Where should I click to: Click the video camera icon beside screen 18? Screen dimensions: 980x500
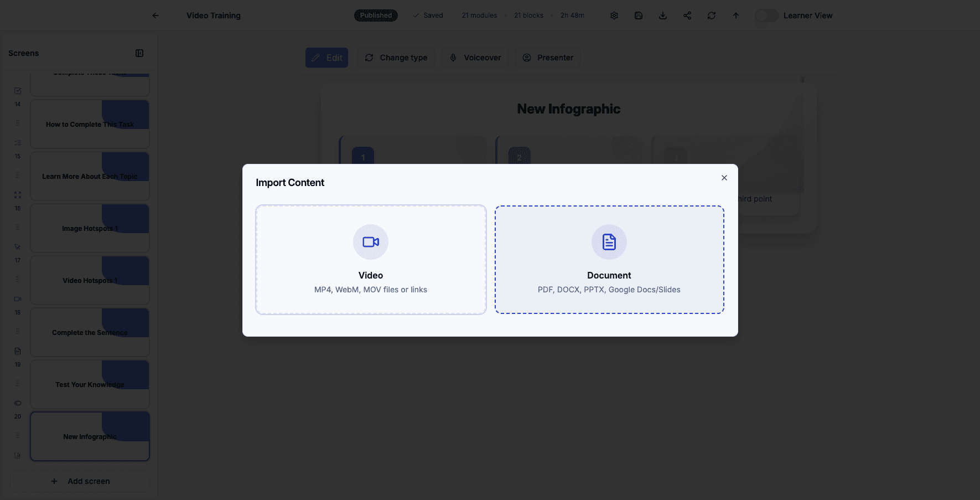[x=17, y=298]
